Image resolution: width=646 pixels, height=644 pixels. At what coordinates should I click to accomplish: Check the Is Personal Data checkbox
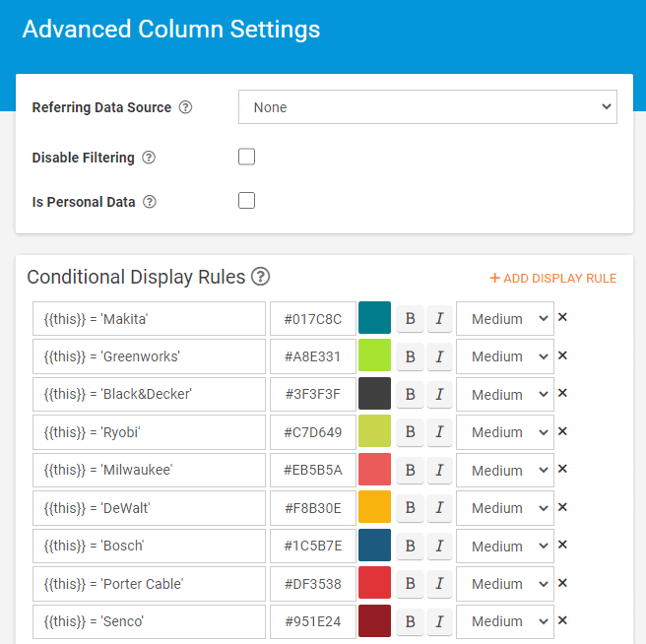[x=246, y=201]
